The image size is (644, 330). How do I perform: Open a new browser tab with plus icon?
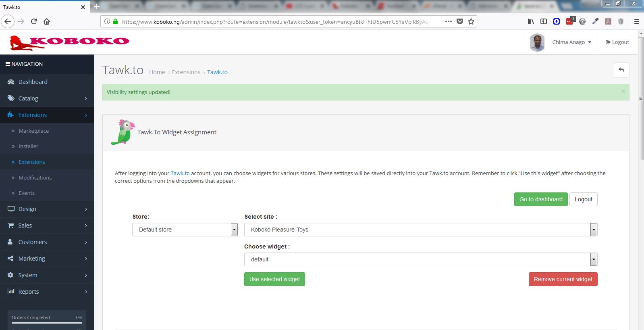97,6
